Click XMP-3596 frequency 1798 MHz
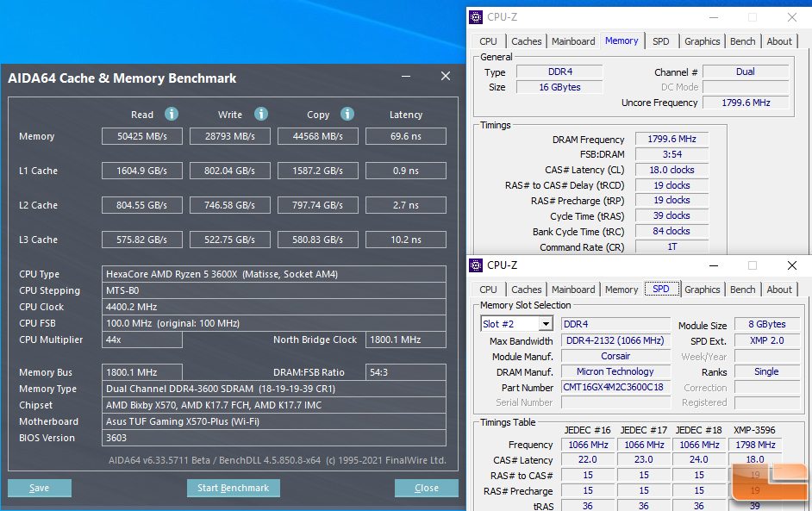 click(755, 445)
